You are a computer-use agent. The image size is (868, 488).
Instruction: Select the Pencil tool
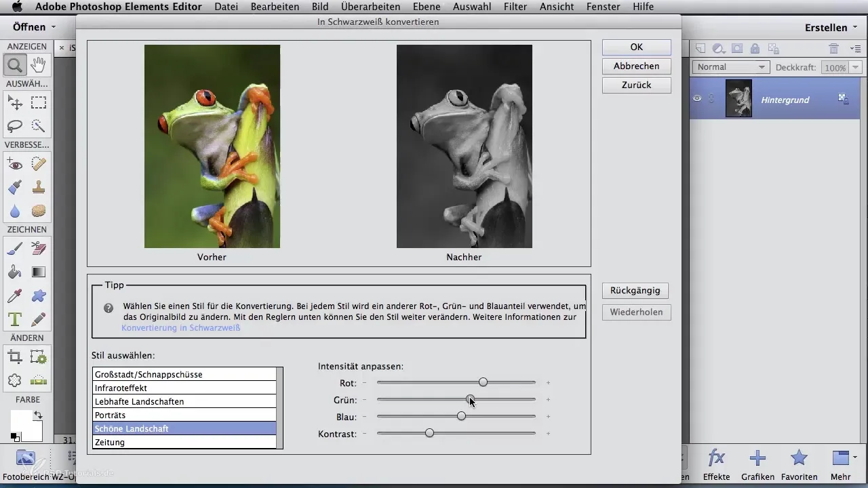tap(39, 319)
